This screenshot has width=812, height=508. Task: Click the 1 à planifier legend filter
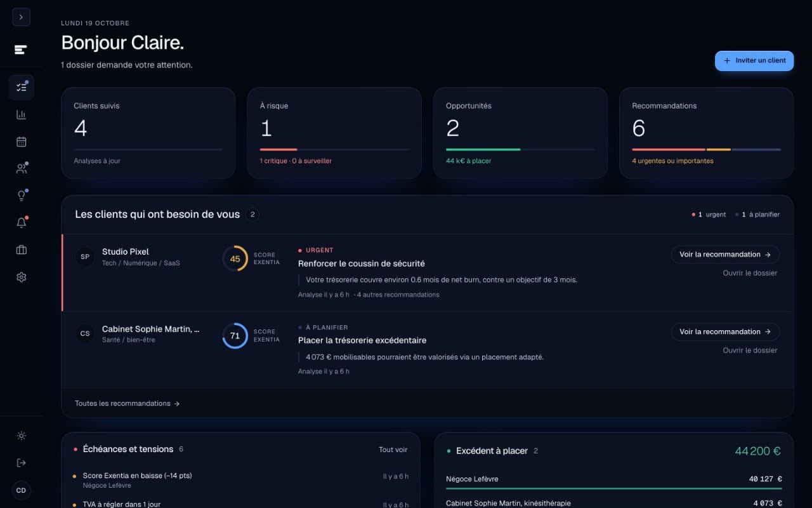tap(757, 215)
